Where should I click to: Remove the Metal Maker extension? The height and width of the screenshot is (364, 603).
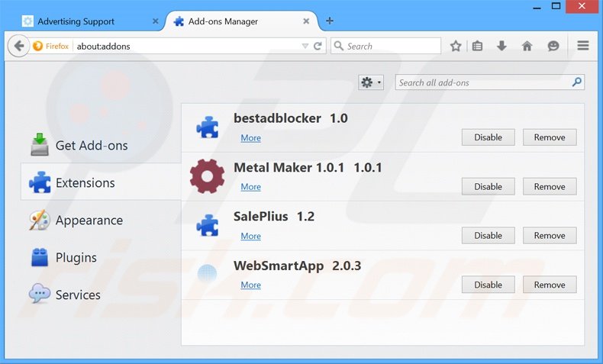(x=550, y=186)
